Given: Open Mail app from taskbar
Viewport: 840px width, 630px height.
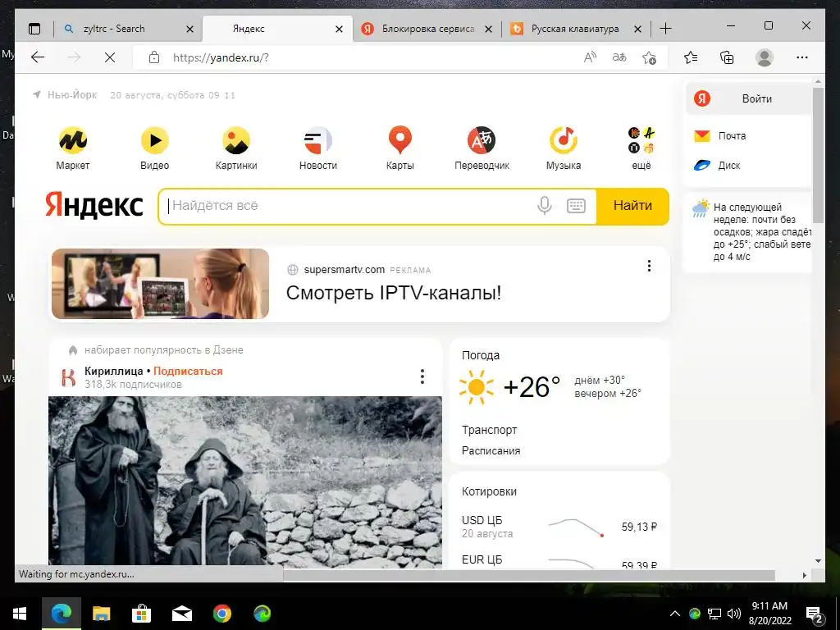Looking at the screenshot, I should point(181,614).
